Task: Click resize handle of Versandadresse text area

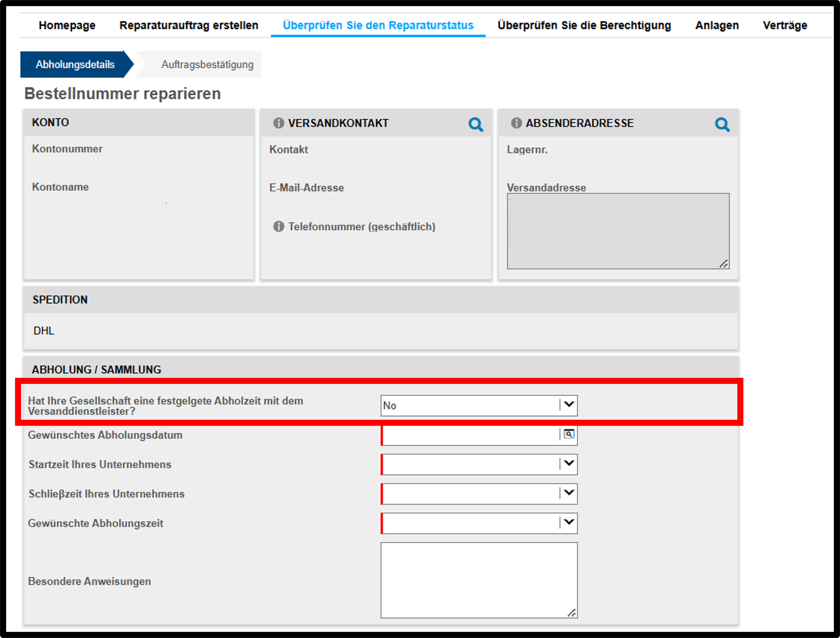Action: (723, 264)
